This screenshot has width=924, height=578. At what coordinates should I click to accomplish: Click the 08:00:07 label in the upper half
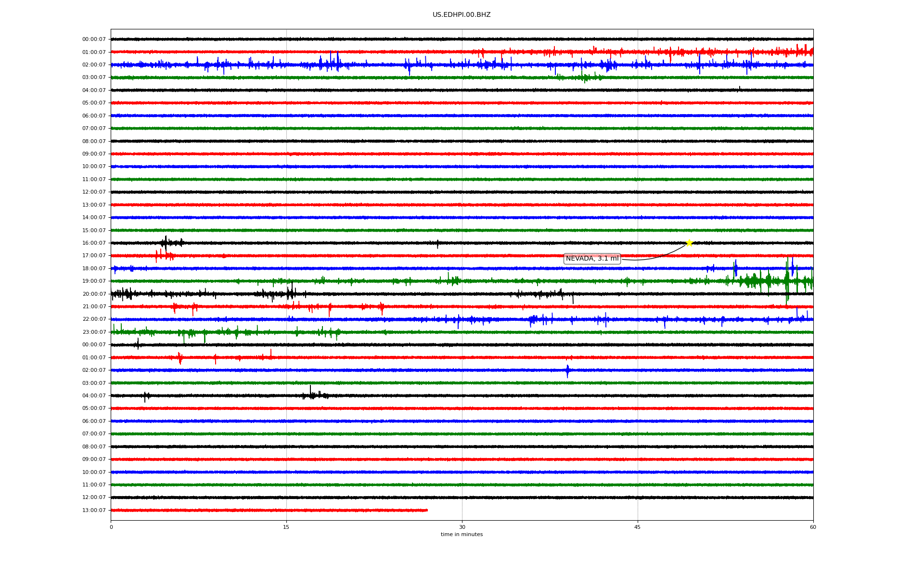click(94, 142)
